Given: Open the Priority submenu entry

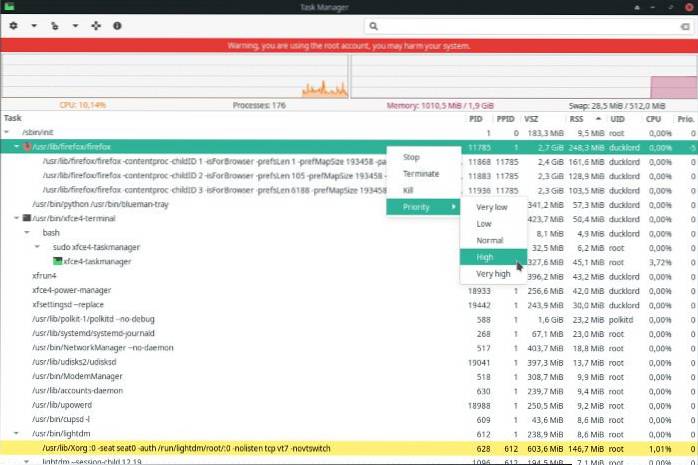Looking at the screenshot, I should tap(424, 207).
